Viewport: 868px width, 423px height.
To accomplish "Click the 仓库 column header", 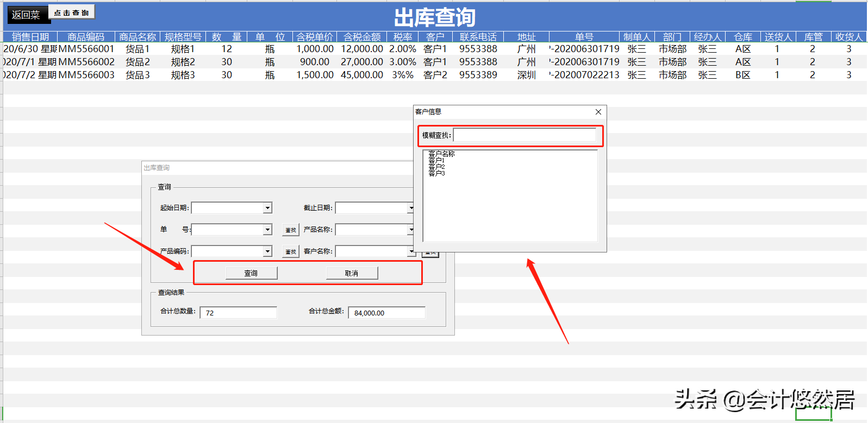I will [x=743, y=37].
